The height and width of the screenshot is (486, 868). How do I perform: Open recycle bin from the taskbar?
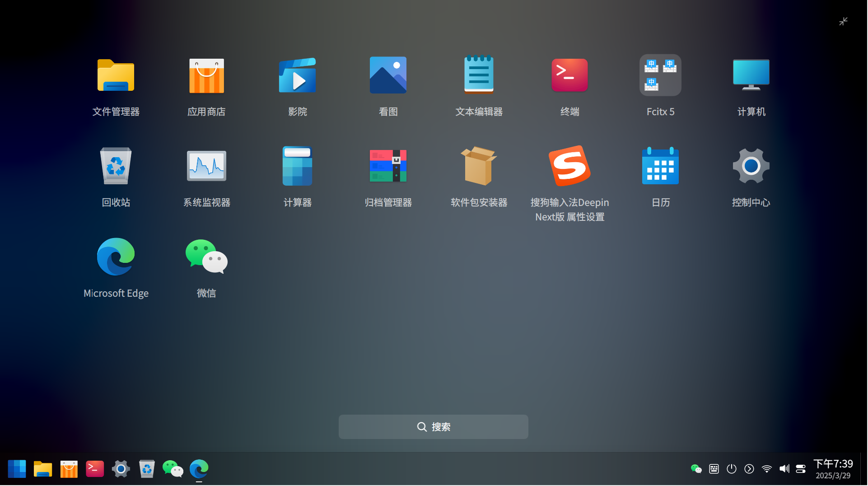pos(147,469)
